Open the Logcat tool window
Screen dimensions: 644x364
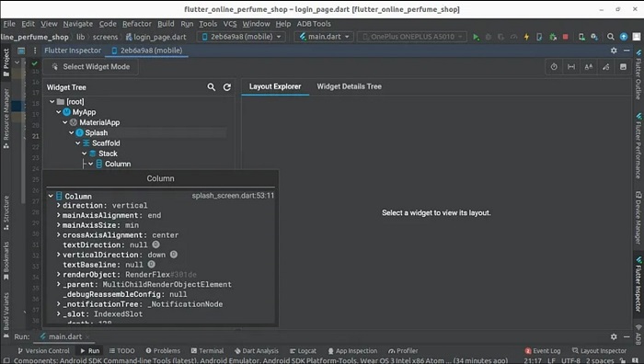303,351
